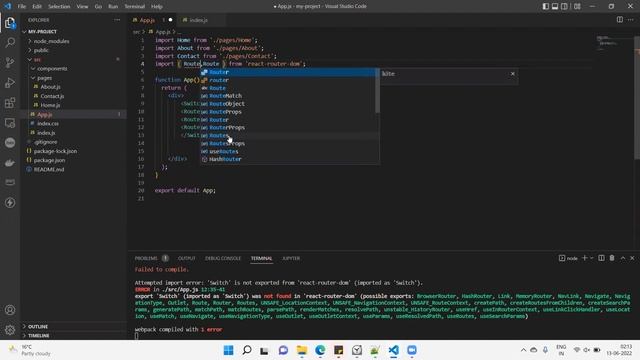The image size is (640, 360).
Task: Switch to the Output panel tab
Action: [x=187, y=258]
